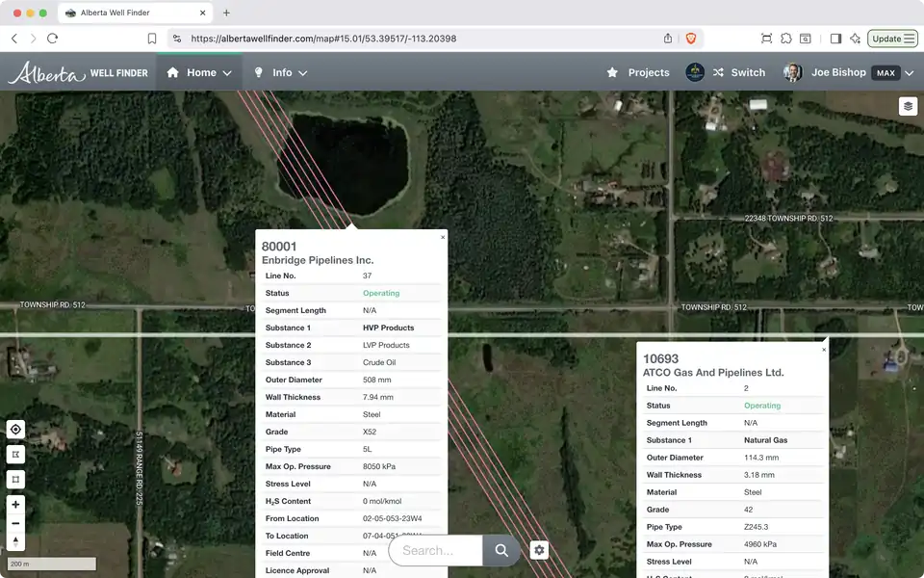924x578 pixels.
Task: Open search settings gear
Action: 539,550
